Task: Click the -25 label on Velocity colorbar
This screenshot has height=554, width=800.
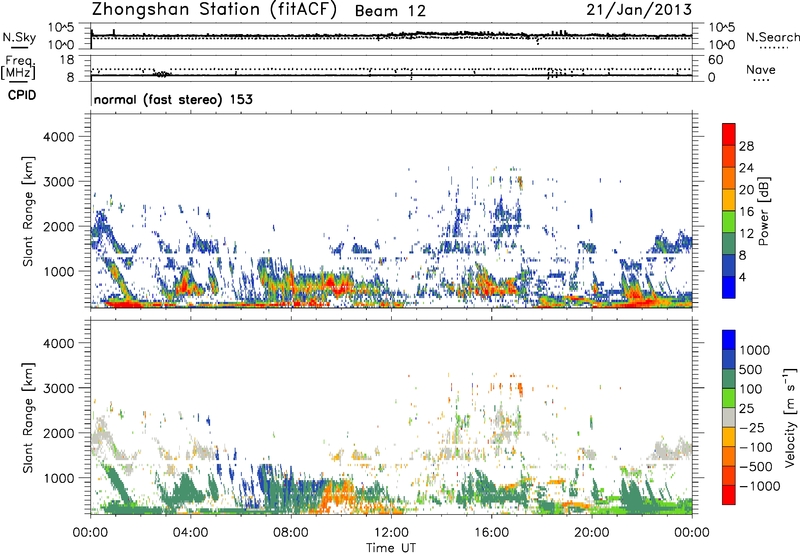Action: pyautogui.click(x=754, y=428)
